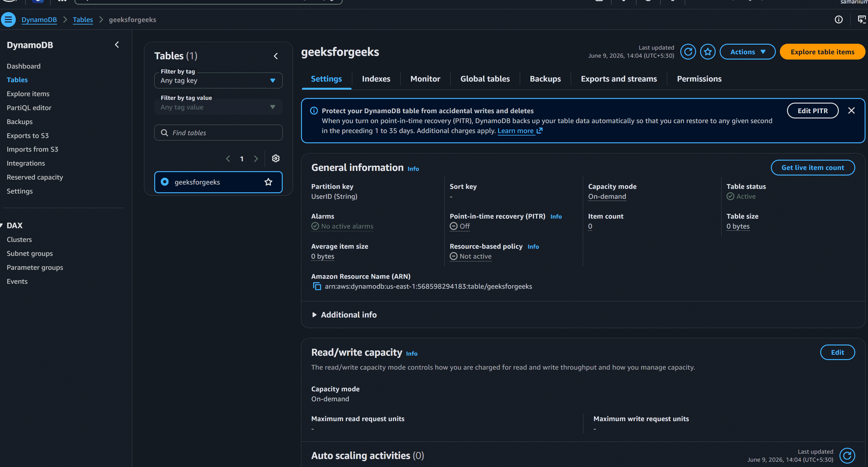Open the Exports and streams tab
This screenshot has height=467, width=868.
click(619, 79)
